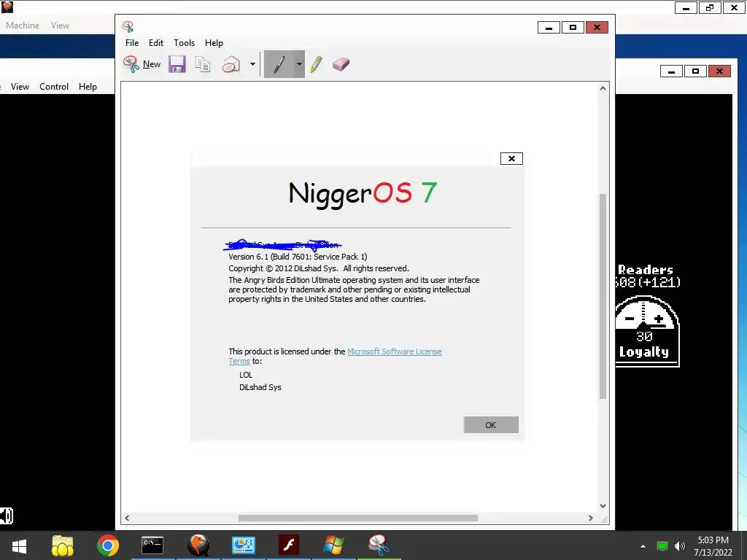747x560 pixels.
Task: Minimize the Snipping Tool window
Action: click(549, 28)
